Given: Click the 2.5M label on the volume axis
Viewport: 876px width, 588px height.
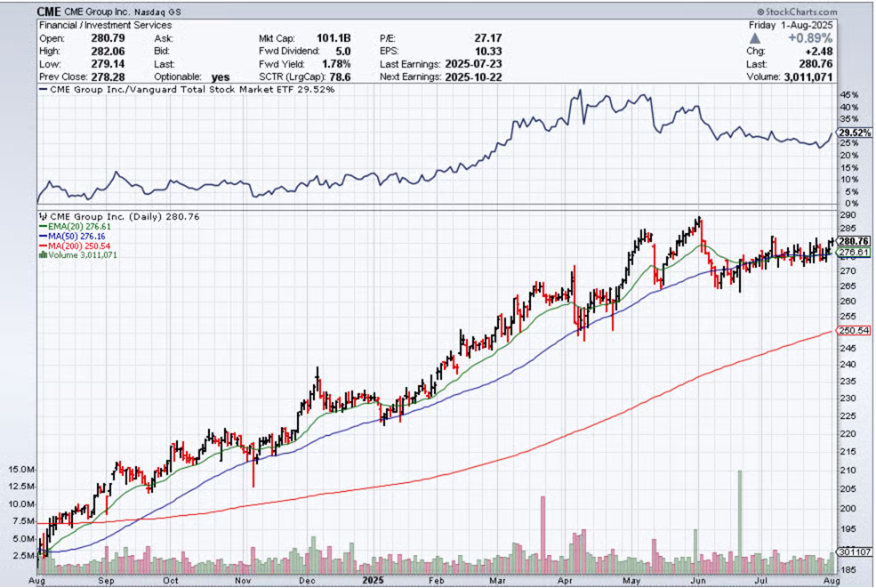Looking at the screenshot, I should coord(23,556).
